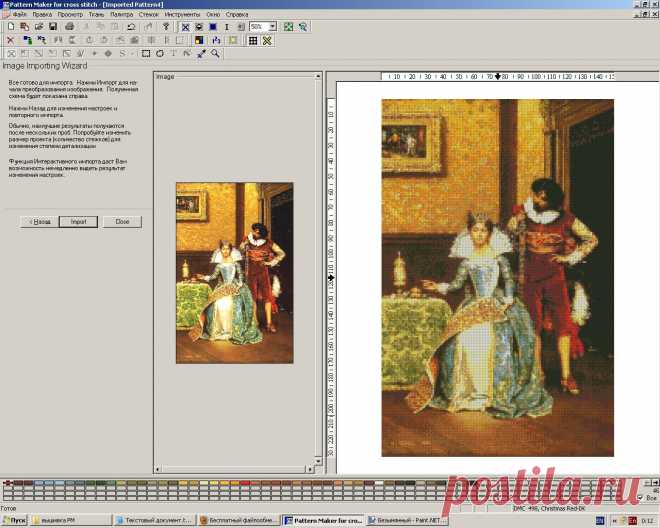Click the zoom search icon beside green fit icon

[x=303, y=27]
